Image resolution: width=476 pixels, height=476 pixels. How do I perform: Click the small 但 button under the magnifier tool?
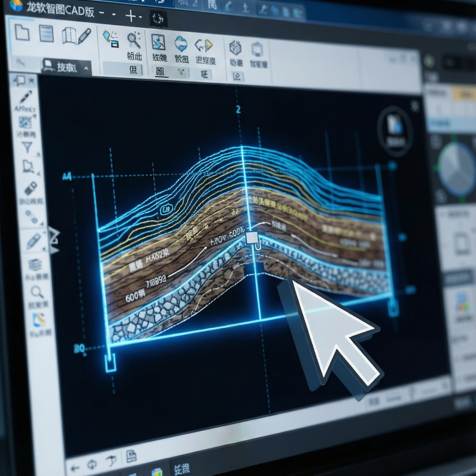133,70
